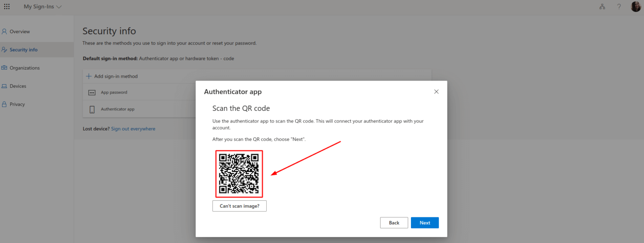
Task: Open the account profile picture menu
Action: coord(636,6)
